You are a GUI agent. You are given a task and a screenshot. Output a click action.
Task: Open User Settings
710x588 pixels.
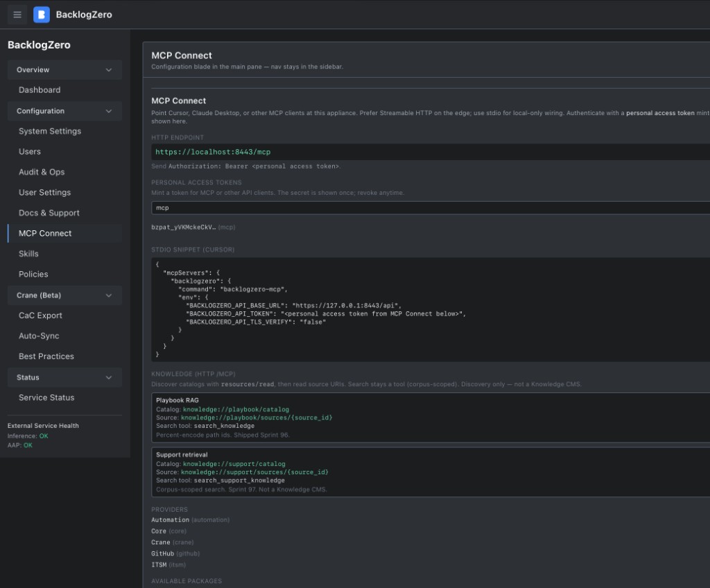[64, 193]
